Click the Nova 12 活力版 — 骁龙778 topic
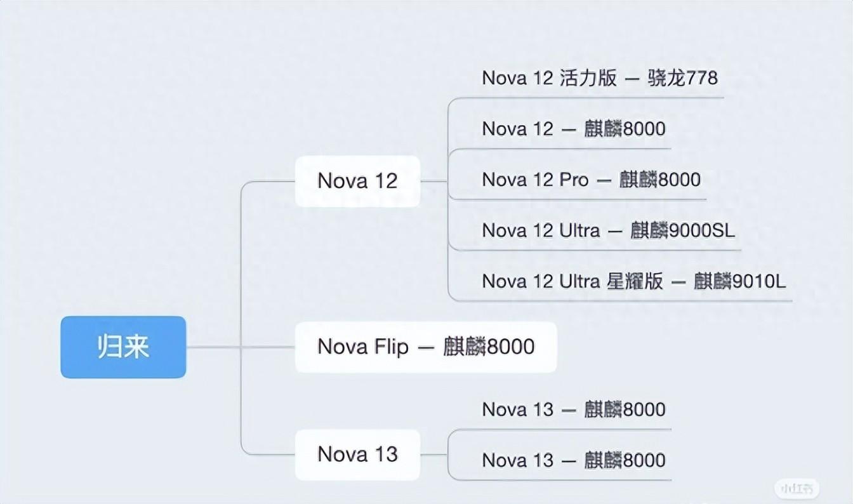The width and height of the screenshot is (853, 504). 600,78
